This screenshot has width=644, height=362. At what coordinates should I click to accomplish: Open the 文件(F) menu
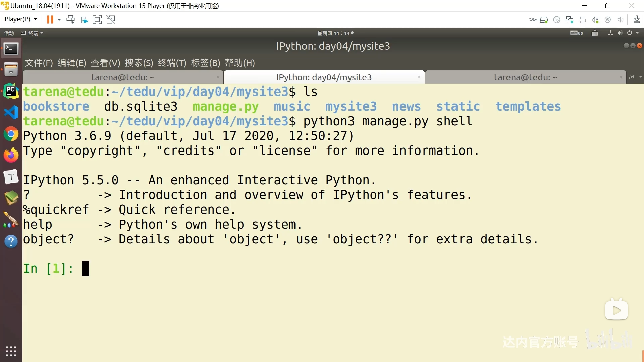tap(39, 63)
